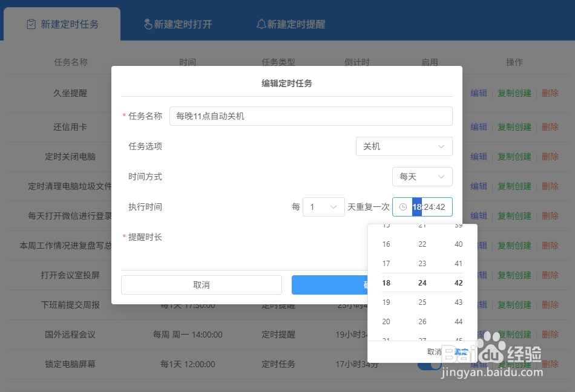Click the 取消 button in the edit dialog

202,285
